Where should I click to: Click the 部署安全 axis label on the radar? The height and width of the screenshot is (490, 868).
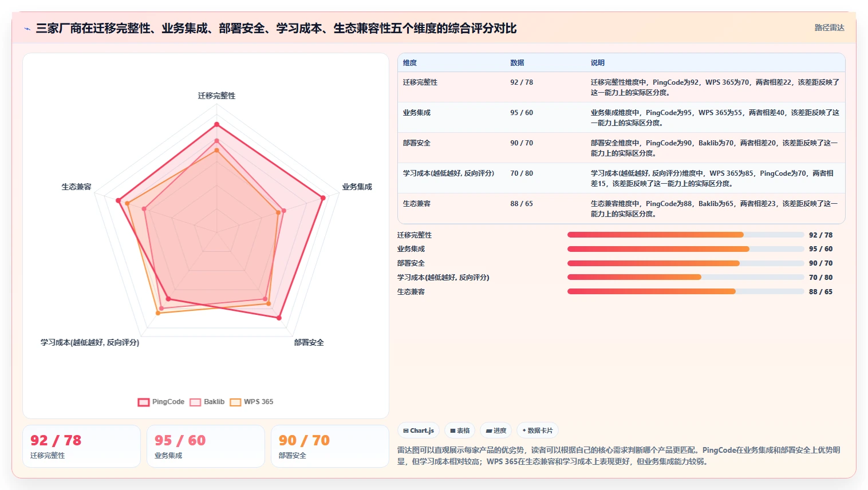point(309,342)
